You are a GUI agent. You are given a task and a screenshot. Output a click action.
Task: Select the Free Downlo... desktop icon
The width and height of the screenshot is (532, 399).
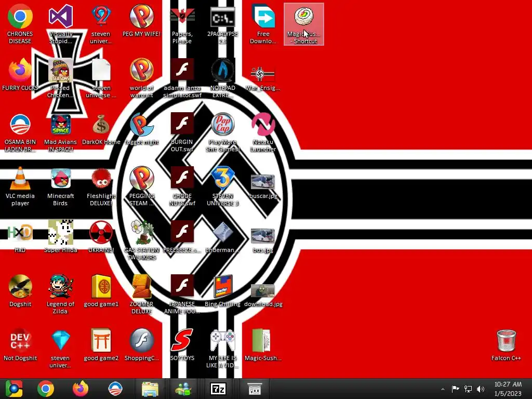(x=263, y=24)
